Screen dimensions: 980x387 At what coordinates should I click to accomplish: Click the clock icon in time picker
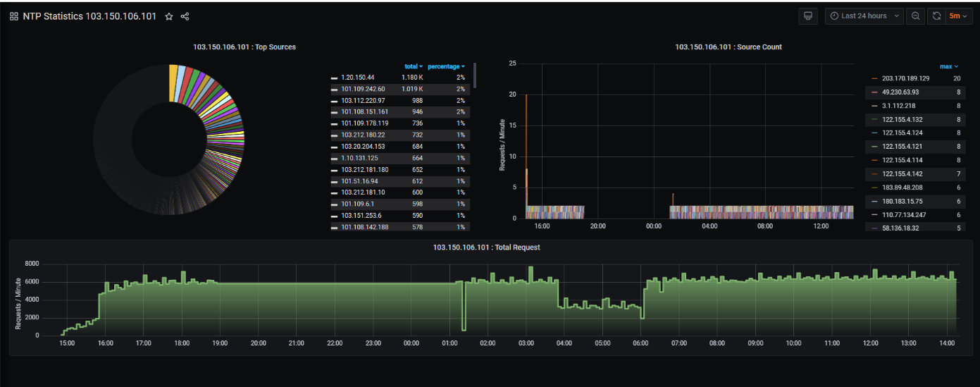(x=834, y=16)
